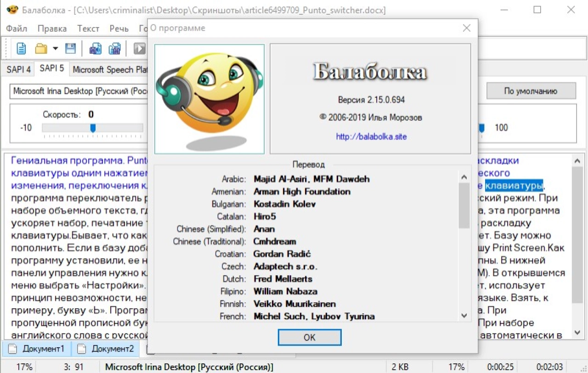This screenshot has width=588, height=373.
Task: Click translator name Hiro5
Action: [x=265, y=216]
